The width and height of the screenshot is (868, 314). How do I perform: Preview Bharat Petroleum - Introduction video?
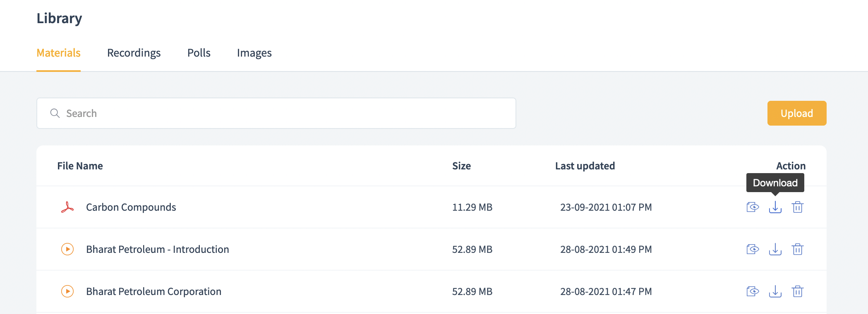(753, 249)
